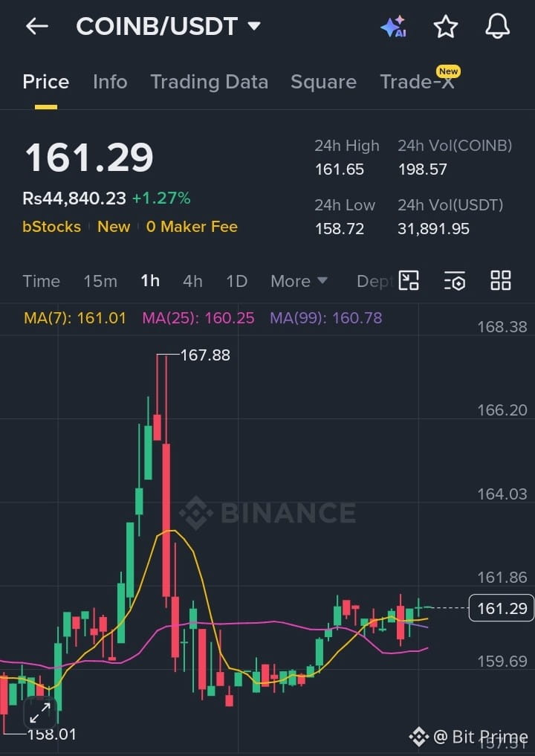This screenshot has height=756, width=535.
Task: Tap the 159.69 price axis label
Action: click(x=502, y=661)
